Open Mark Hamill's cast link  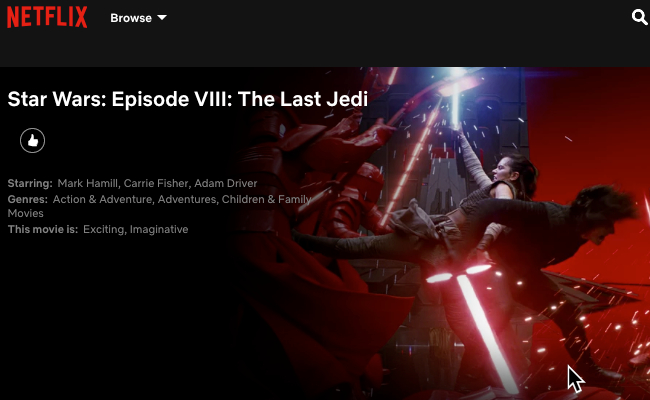(87, 183)
